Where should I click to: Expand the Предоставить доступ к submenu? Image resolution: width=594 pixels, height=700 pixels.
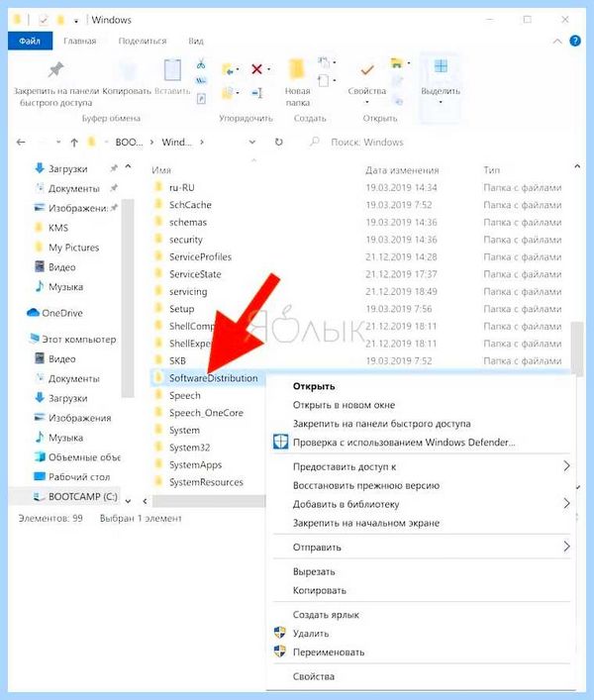[566, 466]
